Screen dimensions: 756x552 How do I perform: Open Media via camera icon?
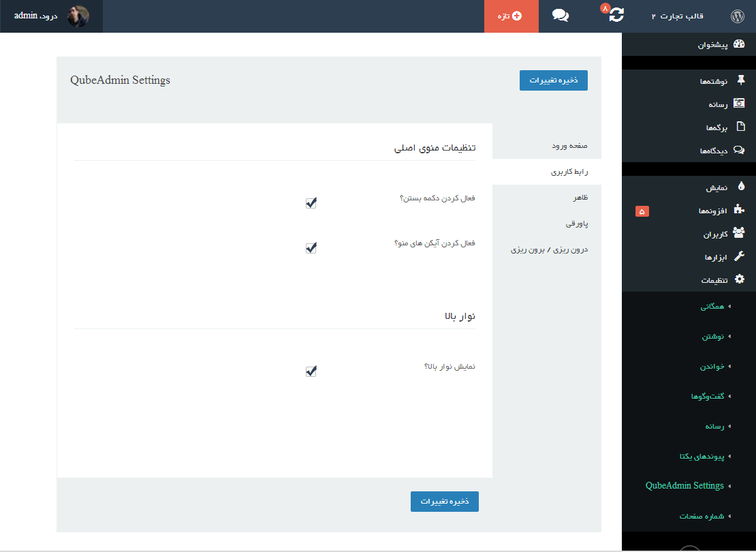(739, 104)
